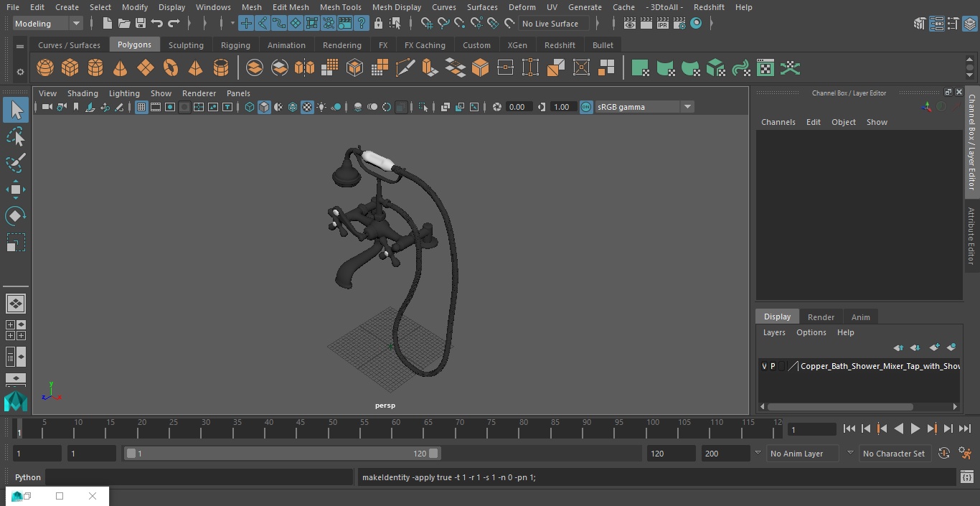Create a polygon cube from the shelf
This screenshot has width=980, height=506.
[70, 68]
